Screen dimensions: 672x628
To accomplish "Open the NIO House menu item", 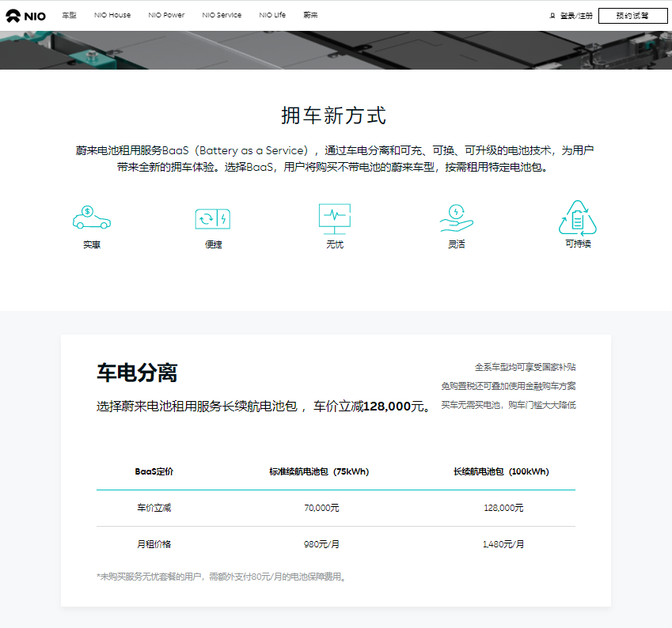I will [112, 15].
